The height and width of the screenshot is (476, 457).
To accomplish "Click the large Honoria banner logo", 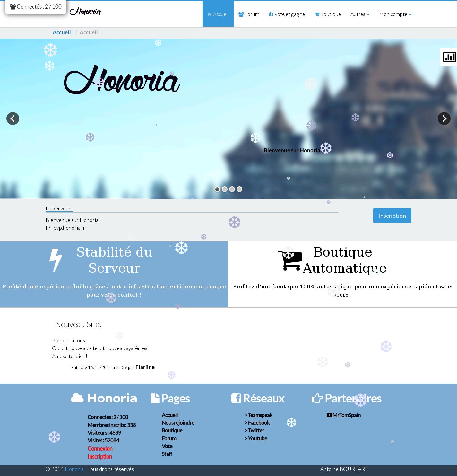I will coord(122,79).
